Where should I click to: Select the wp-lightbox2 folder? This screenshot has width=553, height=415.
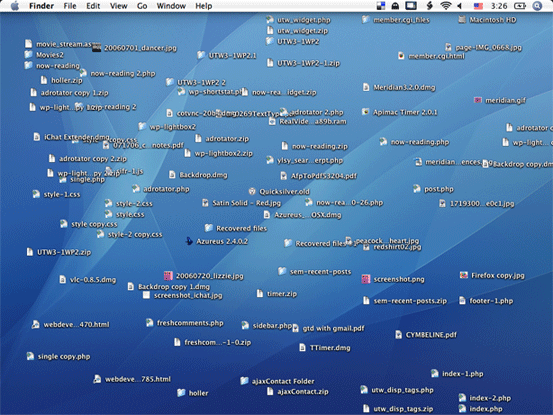click(x=167, y=127)
